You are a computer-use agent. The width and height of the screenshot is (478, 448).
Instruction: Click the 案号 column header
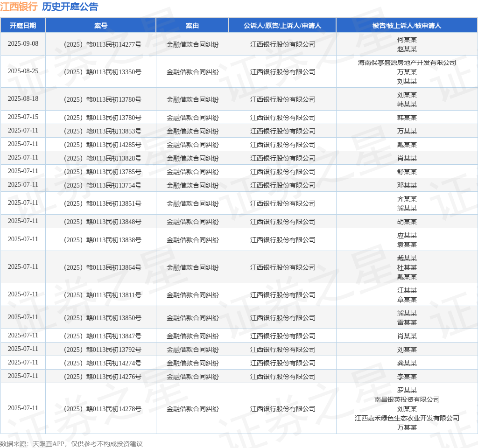click(x=101, y=26)
